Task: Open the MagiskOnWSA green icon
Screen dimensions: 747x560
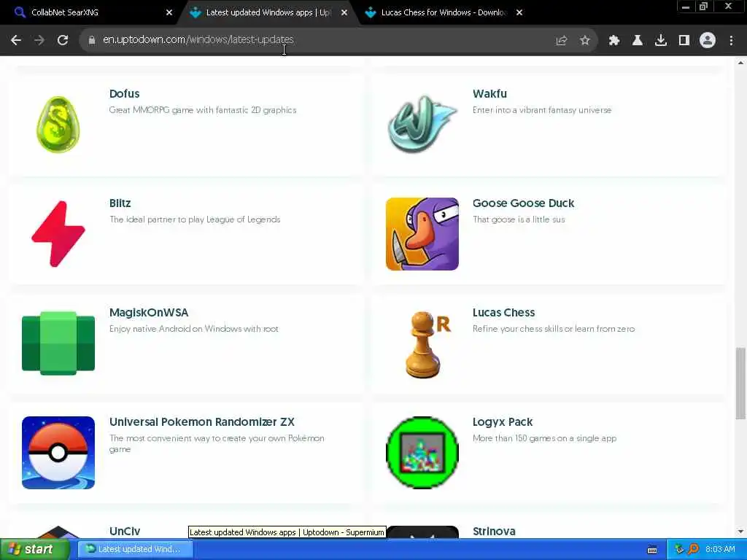Action: pos(58,343)
